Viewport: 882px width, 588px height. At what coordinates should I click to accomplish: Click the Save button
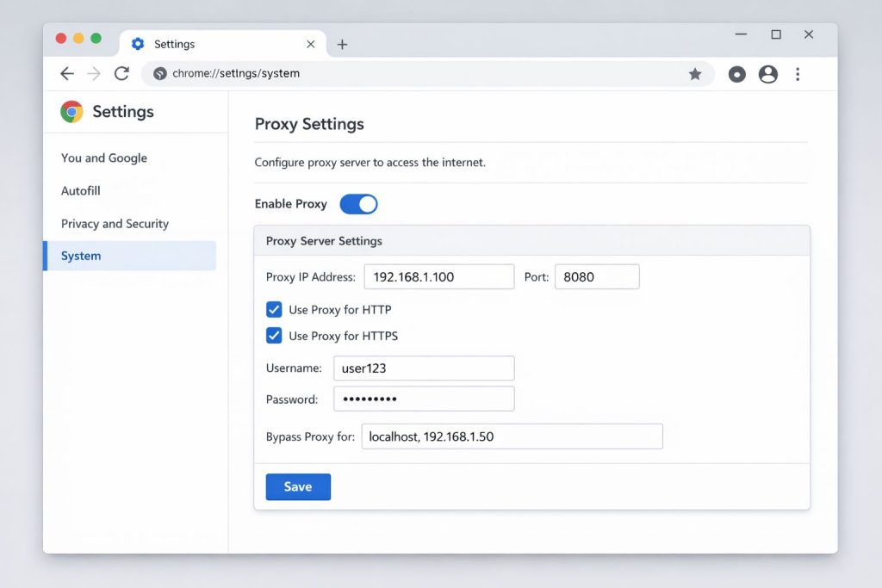click(298, 486)
